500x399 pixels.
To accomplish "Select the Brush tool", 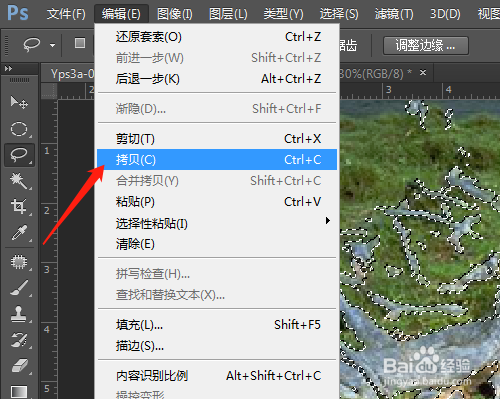I will tap(19, 288).
